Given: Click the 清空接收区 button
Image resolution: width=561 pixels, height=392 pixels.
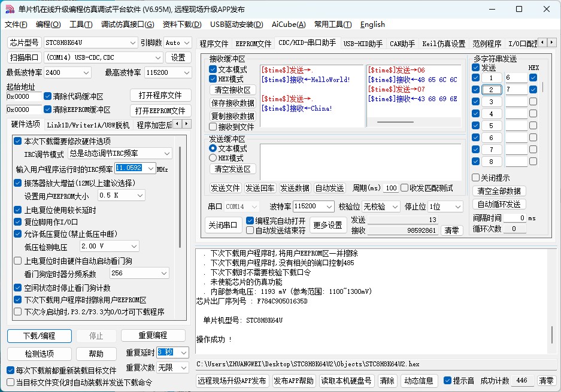Looking at the screenshot, I should (232, 90).
